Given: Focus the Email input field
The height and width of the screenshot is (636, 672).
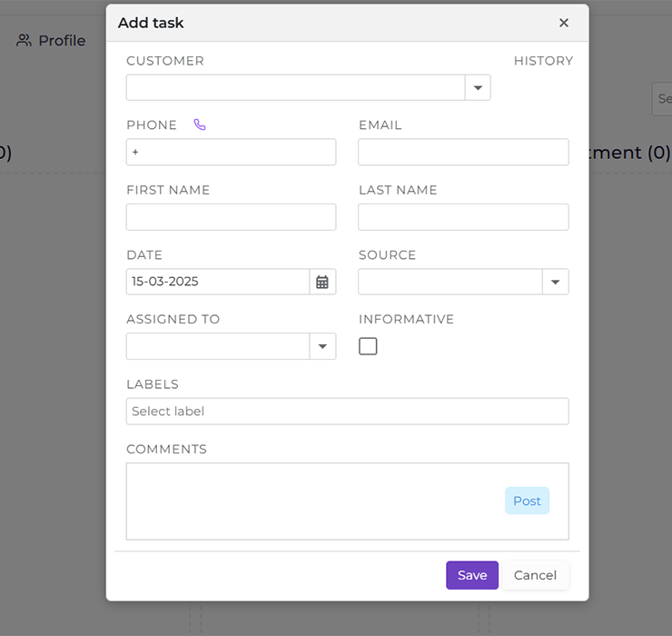Looking at the screenshot, I should [463, 152].
